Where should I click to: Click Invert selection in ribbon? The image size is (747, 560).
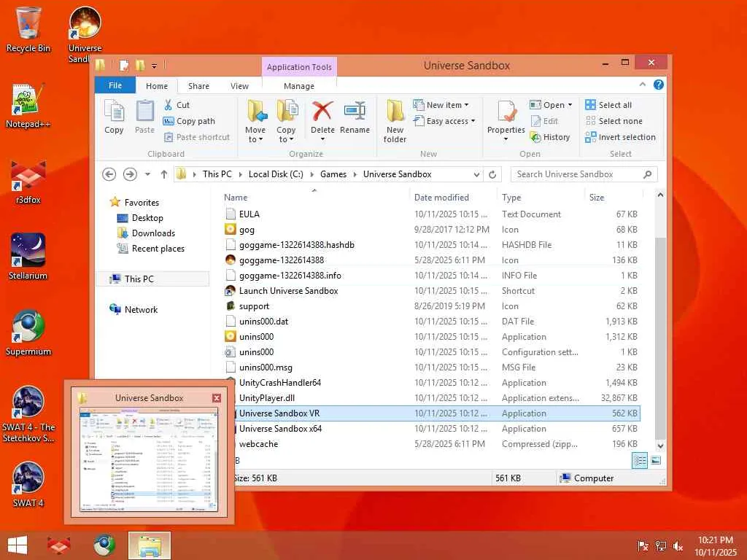pyautogui.click(x=621, y=137)
